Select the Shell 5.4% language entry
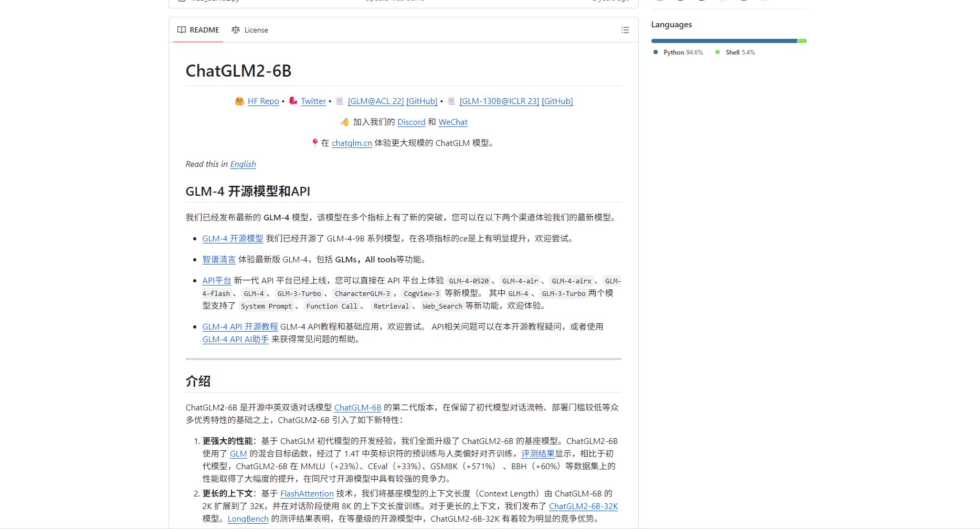 coord(735,52)
